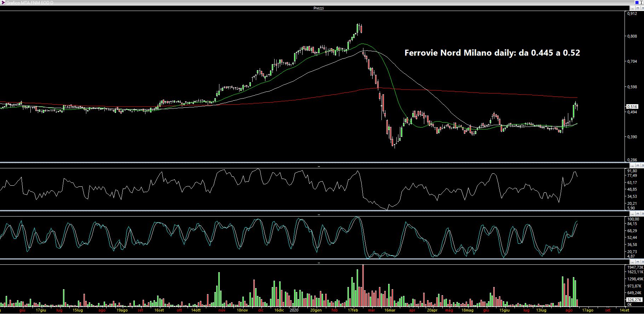Click the 16mar date label
The height and width of the screenshot is (314, 644).
pyautogui.click(x=390, y=310)
